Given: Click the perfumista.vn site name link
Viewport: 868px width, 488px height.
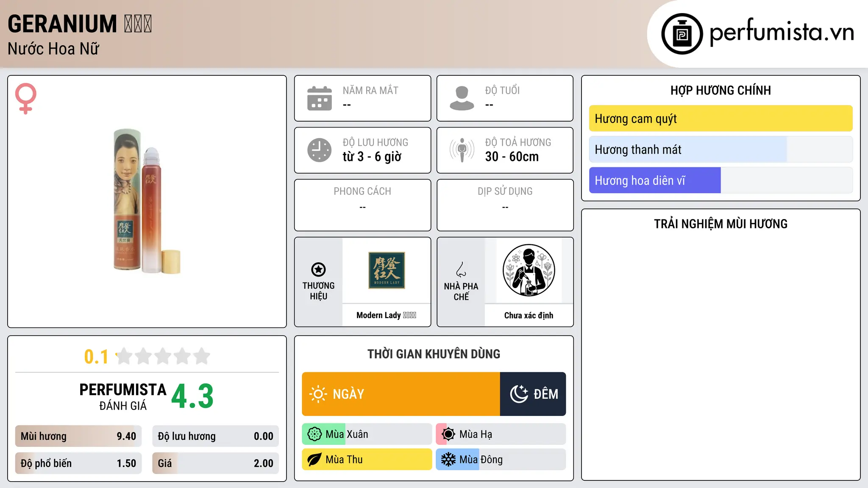Looking at the screenshot, I should click(782, 33).
